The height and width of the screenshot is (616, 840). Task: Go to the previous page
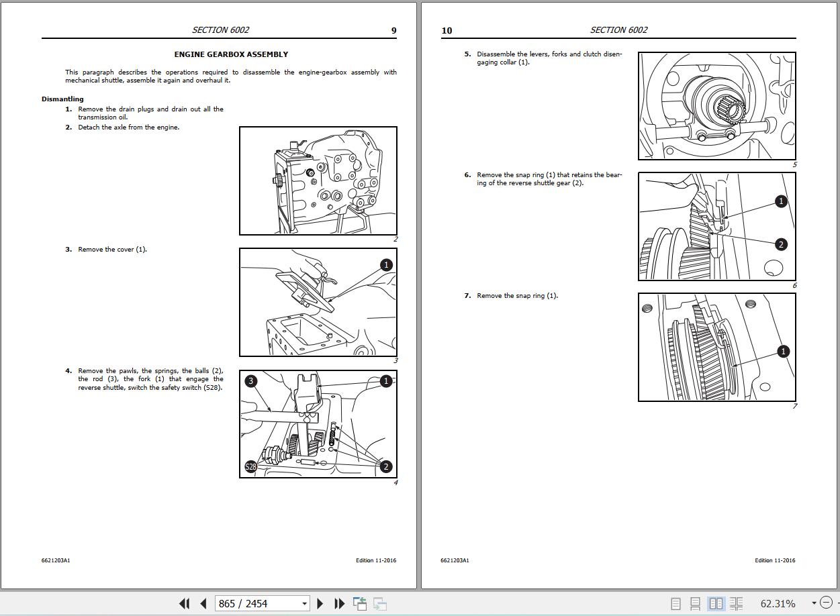(203, 603)
